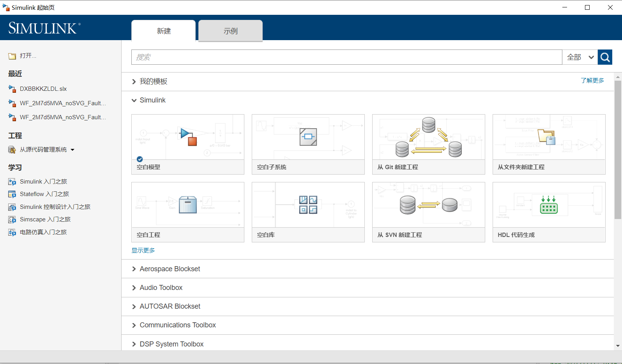
Task: Click the 电路仿真入门之旅 tutorial icon
Action: click(12, 232)
